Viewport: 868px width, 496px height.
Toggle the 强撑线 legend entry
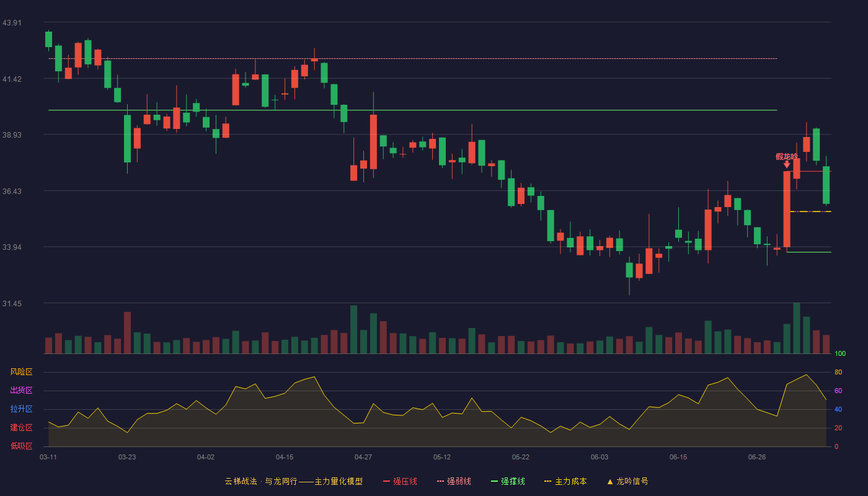pos(508,481)
